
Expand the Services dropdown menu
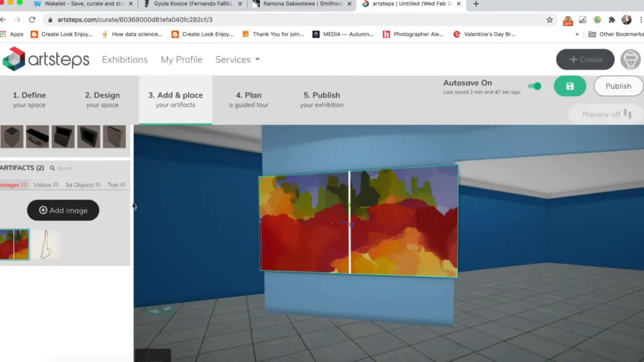[x=237, y=59]
